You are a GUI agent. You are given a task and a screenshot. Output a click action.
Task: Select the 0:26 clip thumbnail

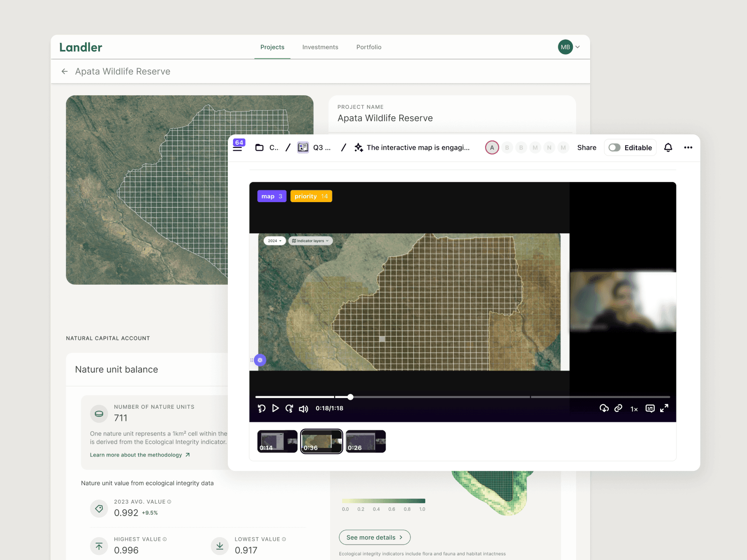pos(366,441)
